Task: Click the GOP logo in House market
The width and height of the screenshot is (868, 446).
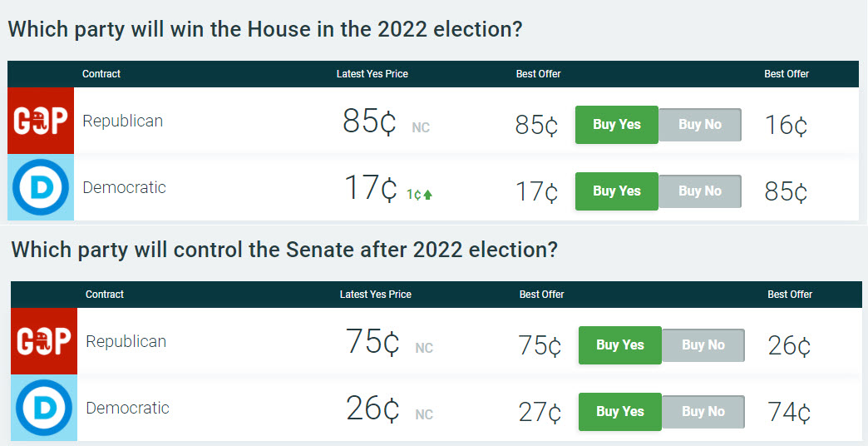Action: coord(41,120)
